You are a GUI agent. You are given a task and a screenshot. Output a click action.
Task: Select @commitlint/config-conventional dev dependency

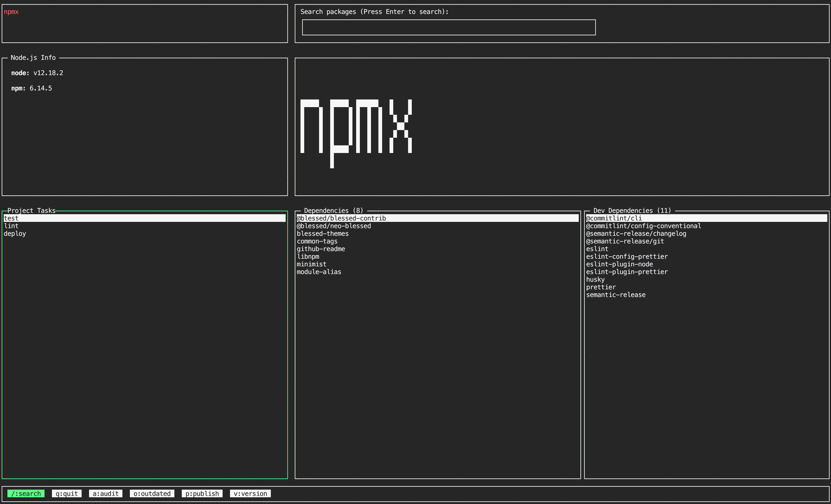[643, 226]
